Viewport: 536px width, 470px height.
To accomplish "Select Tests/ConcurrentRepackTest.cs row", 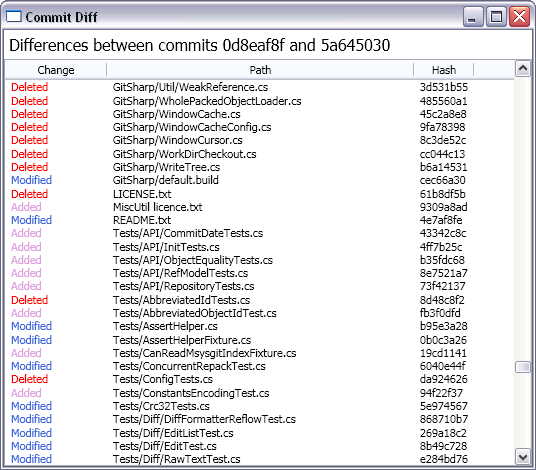I will click(259, 366).
